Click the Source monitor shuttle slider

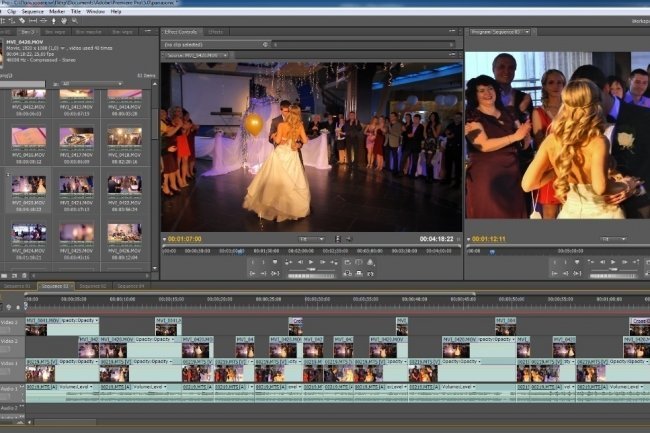310,271
